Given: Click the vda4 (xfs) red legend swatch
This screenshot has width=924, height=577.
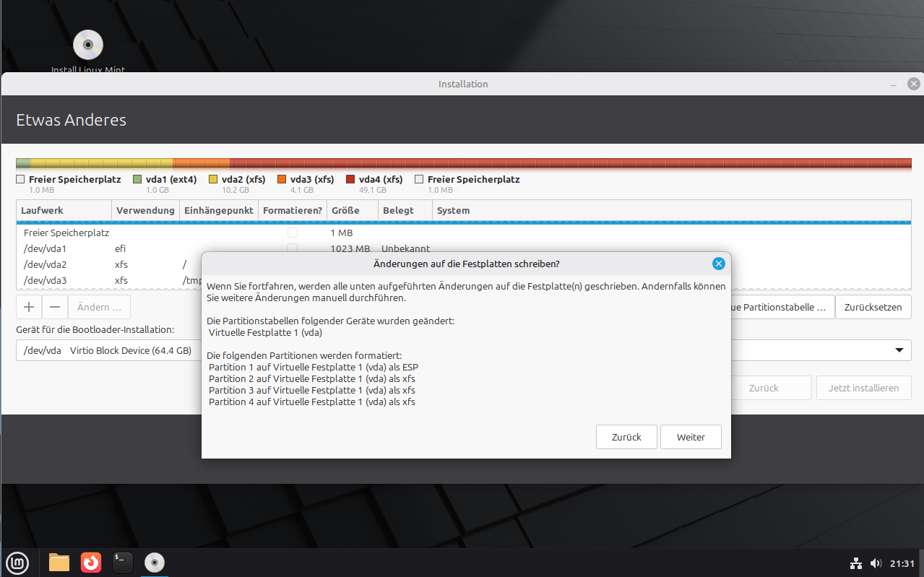Looking at the screenshot, I should (x=350, y=179).
